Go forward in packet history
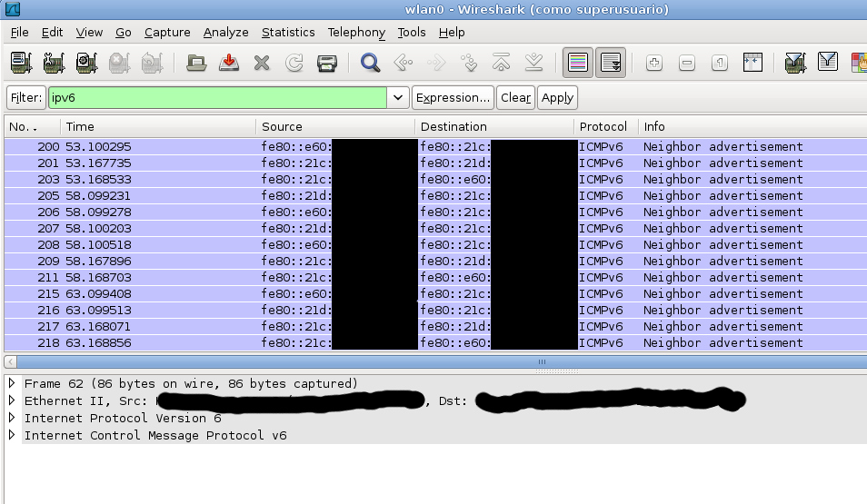 (435, 63)
